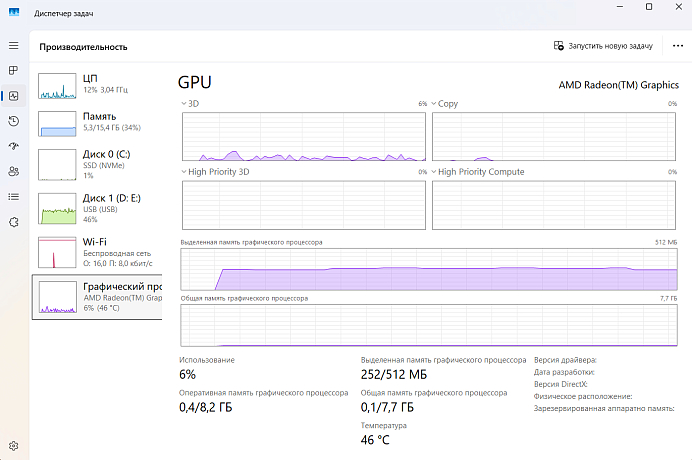The height and width of the screenshot is (460, 692).
Task: Select Память in the performance list
Action: point(97,122)
